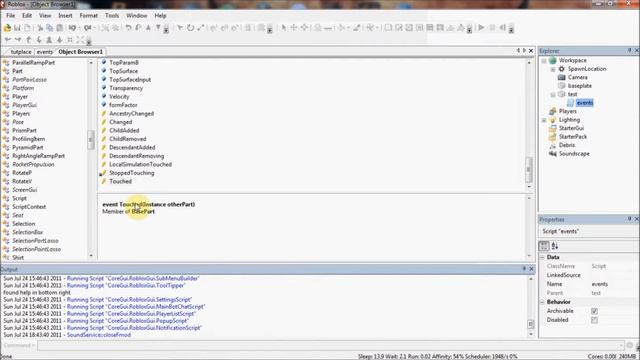Select baseplate in Explorer tree

click(580, 86)
